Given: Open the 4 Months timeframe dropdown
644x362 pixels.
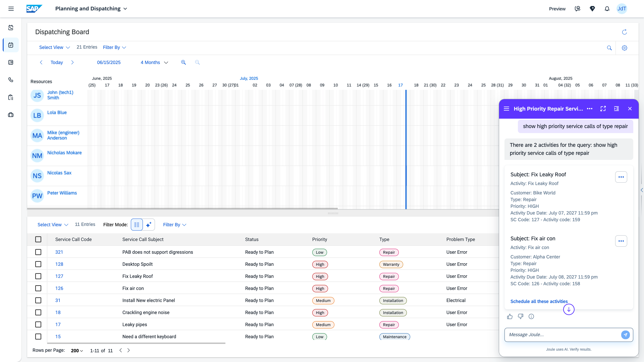Looking at the screenshot, I should point(154,63).
